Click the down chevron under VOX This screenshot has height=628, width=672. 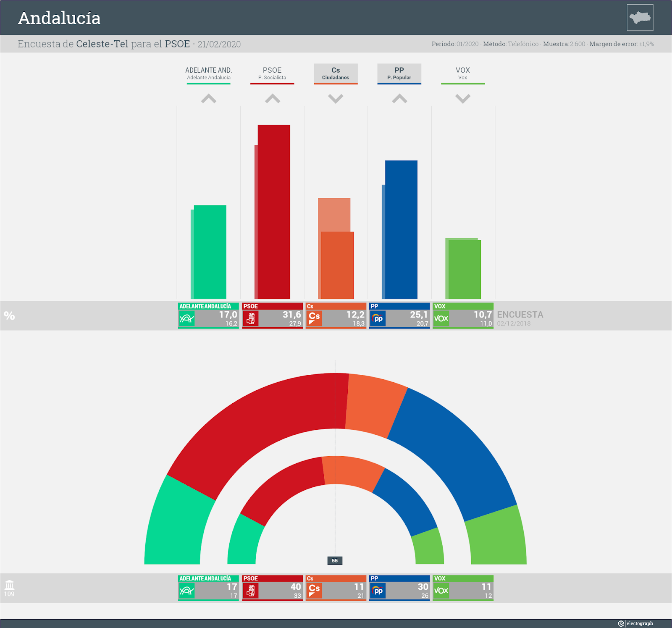(463, 99)
